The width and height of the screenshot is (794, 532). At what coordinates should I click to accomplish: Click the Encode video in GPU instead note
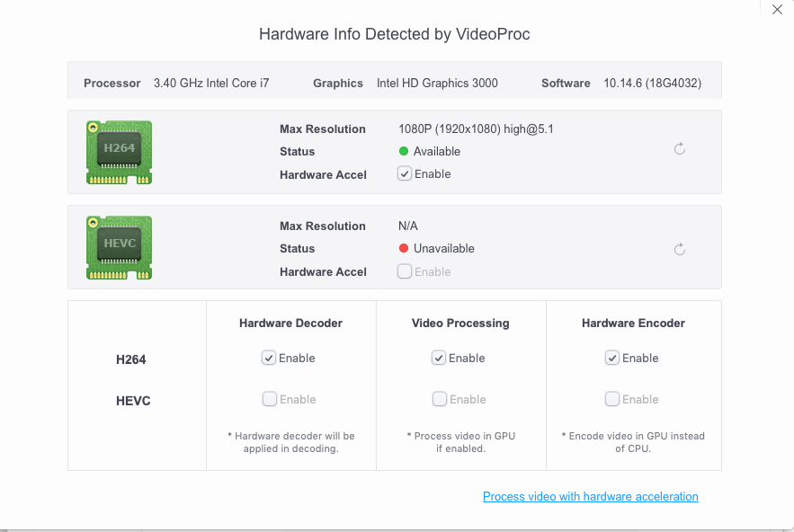[633, 442]
